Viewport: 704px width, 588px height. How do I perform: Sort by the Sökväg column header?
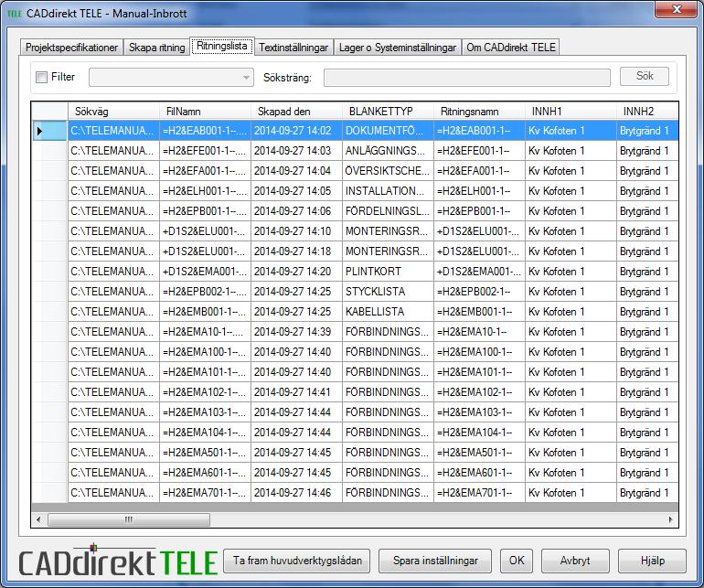coord(113,111)
